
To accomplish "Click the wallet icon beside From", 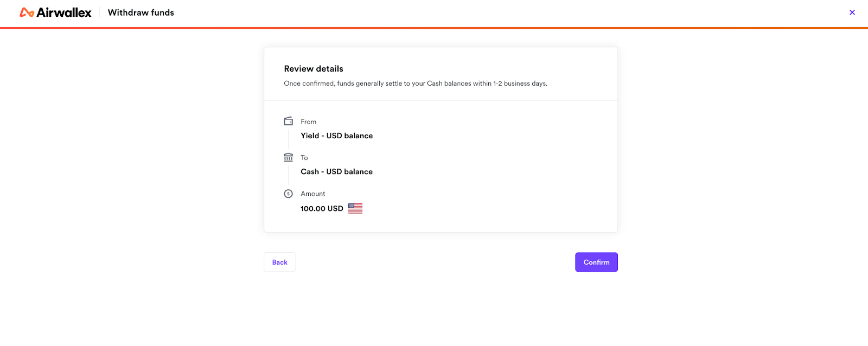I will click(x=288, y=121).
